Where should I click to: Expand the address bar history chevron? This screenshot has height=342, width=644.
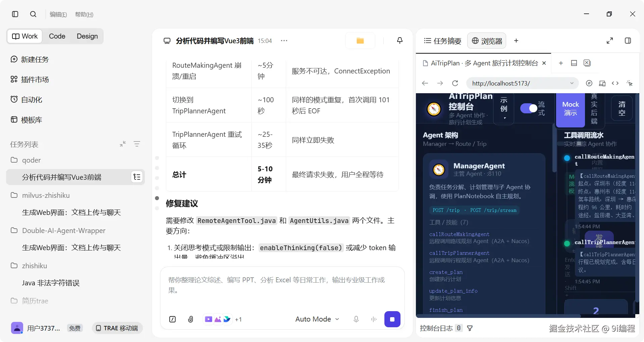(x=572, y=83)
